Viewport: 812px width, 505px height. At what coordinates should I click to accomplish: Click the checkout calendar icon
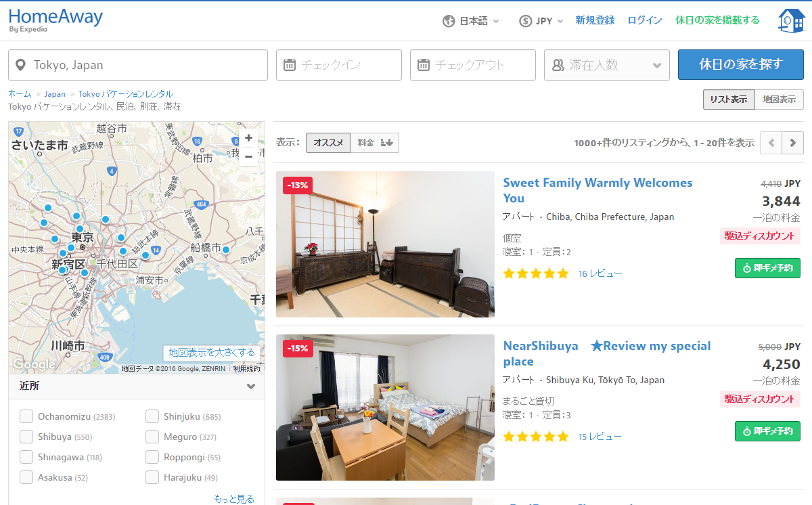click(424, 65)
